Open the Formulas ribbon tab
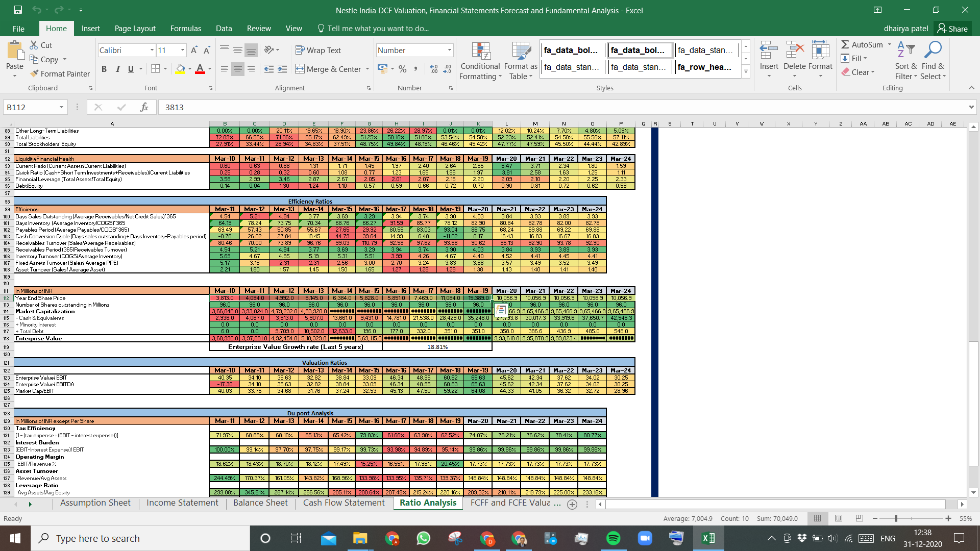 click(186, 29)
